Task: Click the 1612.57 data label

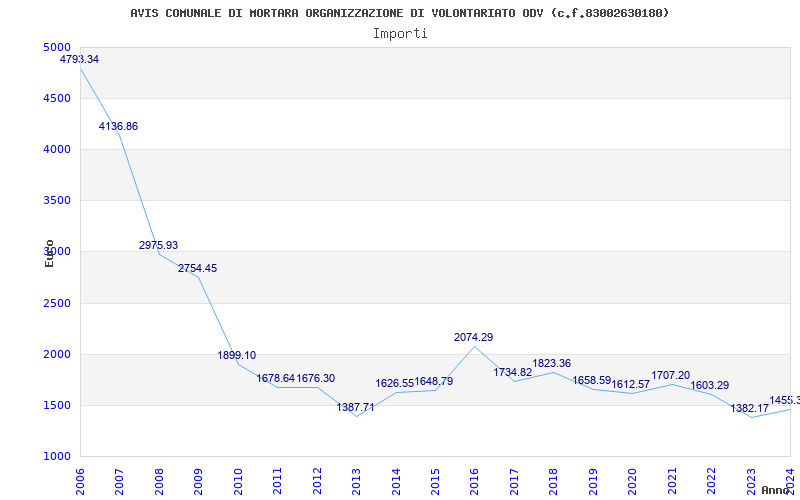Action: [631, 385]
